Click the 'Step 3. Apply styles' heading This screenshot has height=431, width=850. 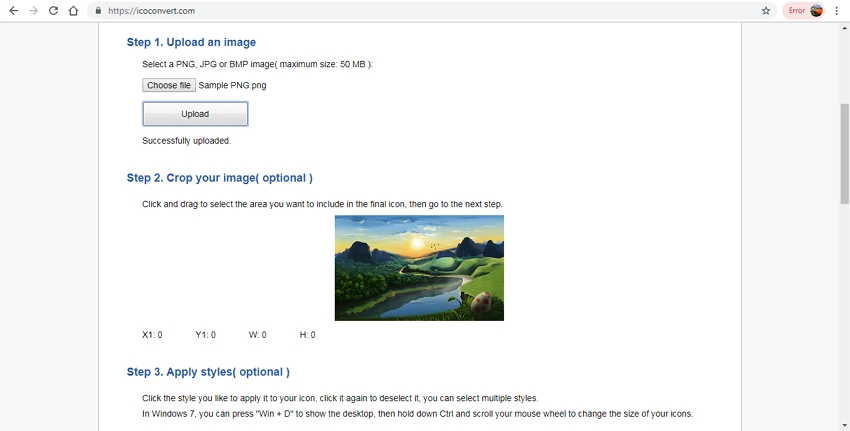[x=208, y=372]
